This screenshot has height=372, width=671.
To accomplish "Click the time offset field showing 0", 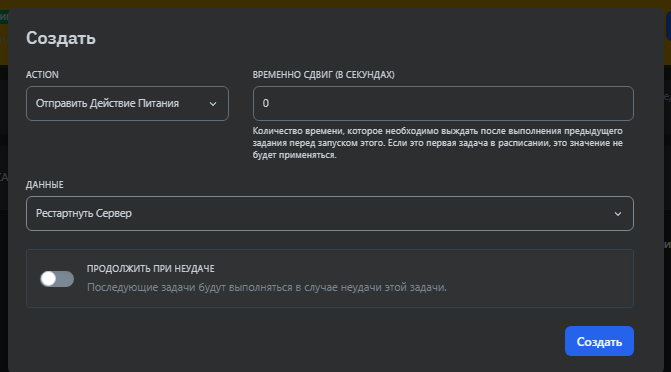I will [443, 104].
